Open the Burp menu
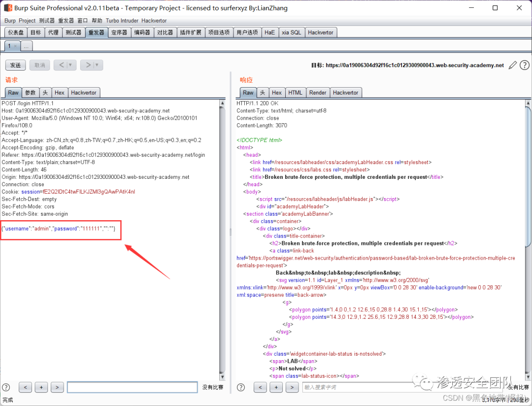Image resolution: width=532 pixels, height=406 pixels. click(x=10, y=21)
